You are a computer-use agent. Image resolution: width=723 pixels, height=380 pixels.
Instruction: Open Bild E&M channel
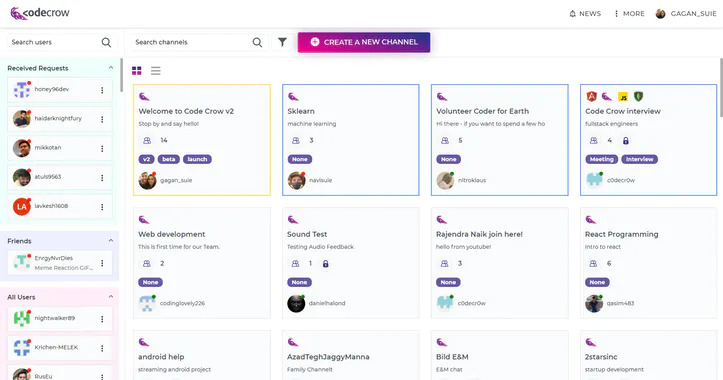click(x=500, y=355)
